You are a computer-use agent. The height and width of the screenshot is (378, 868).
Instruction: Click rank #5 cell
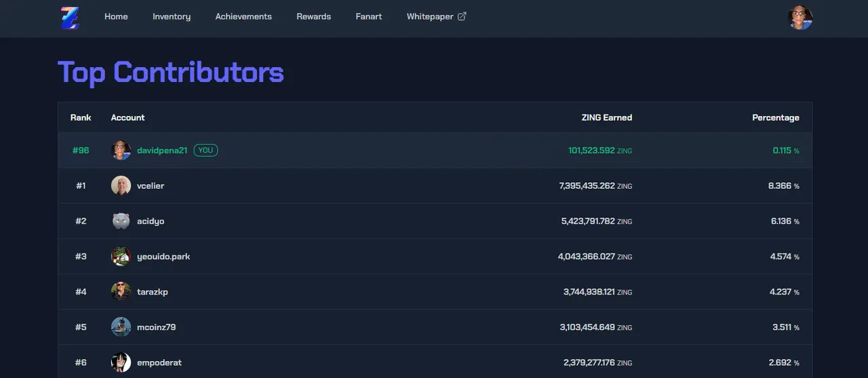pyautogui.click(x=81, y=327)
